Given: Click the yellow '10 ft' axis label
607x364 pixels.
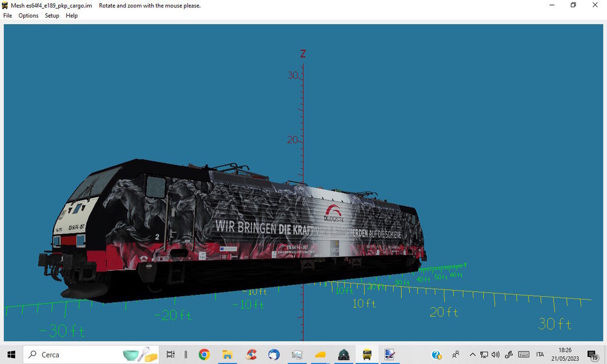Looking at the screenshot, I should tap(364, 304).
